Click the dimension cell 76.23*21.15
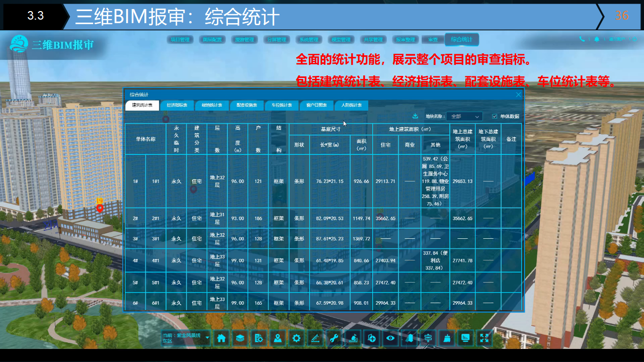The height and width of the screenshot is (362, 644). click(x=330, y=181)
